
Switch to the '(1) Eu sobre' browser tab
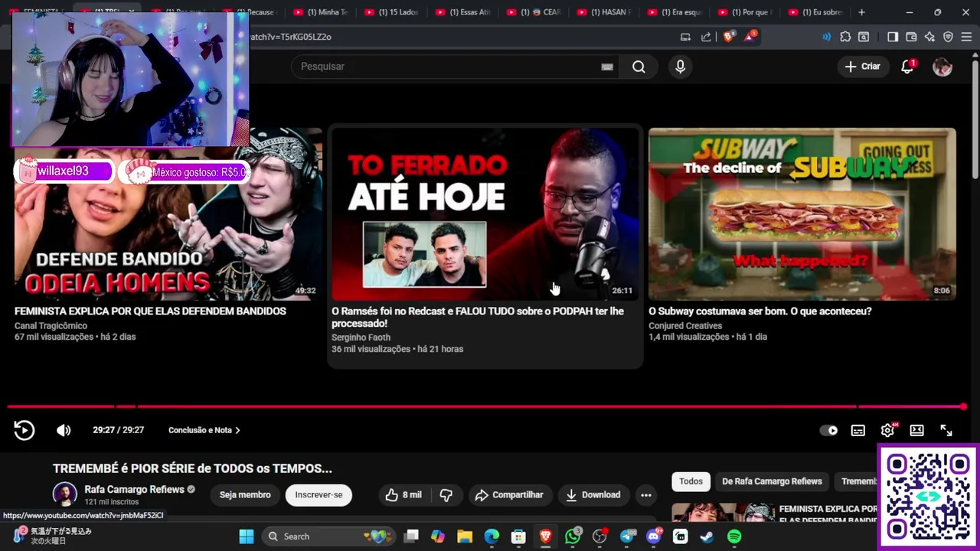[815, 12]
